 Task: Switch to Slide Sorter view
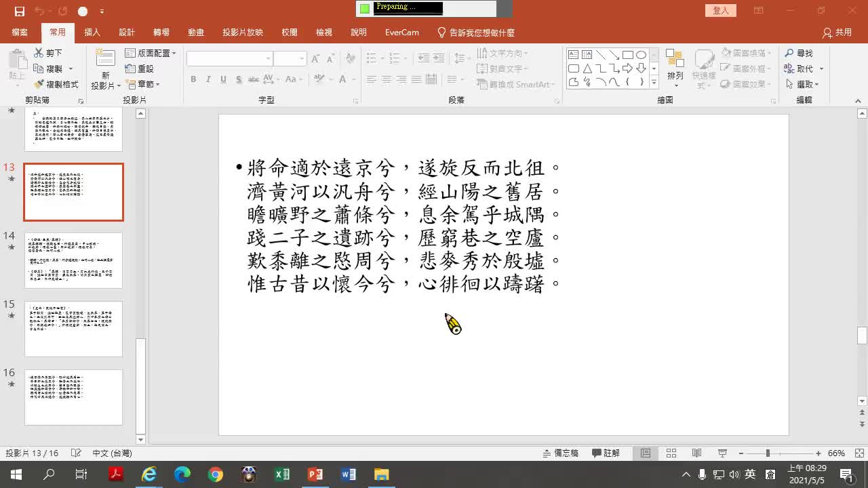click(671, 453)
